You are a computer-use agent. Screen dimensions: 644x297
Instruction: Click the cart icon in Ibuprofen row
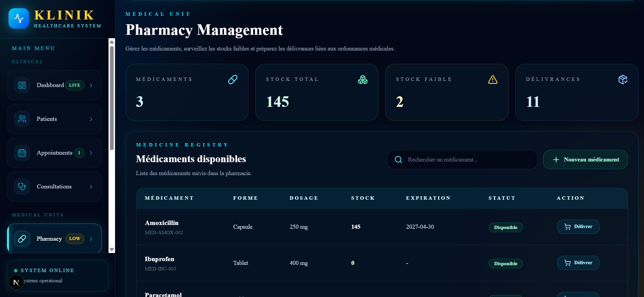568,263
